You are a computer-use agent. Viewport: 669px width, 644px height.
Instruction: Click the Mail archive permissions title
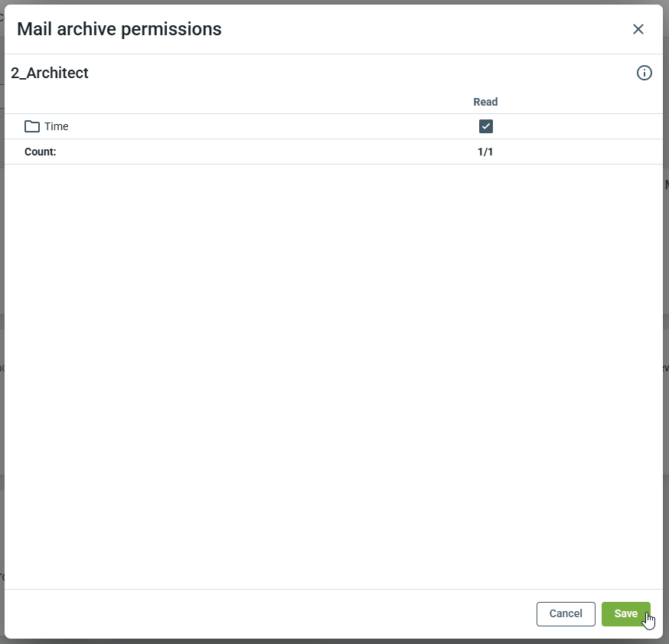(x=119, y=29)
